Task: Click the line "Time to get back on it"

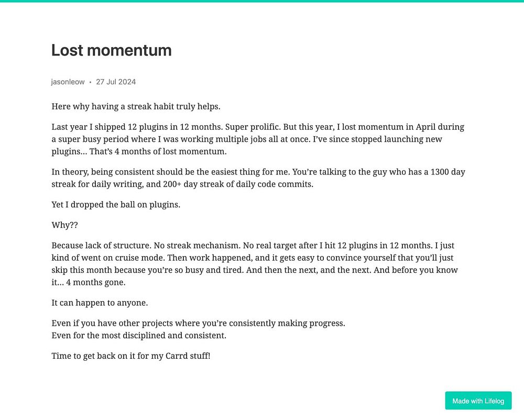Action: tap(130, 356)
